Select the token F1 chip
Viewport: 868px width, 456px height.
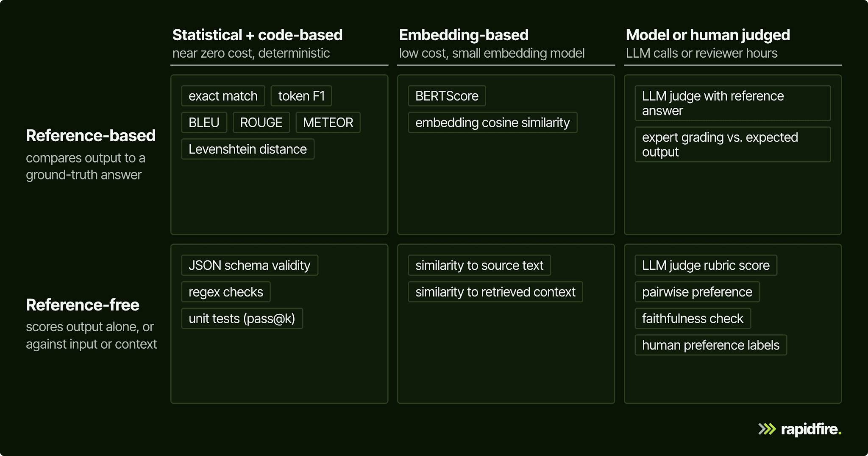point(301,96)
